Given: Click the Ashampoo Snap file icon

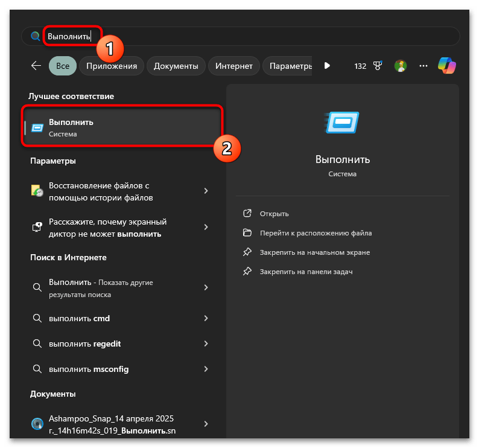Looking at the screenshot, I should [x=37, y=424].
